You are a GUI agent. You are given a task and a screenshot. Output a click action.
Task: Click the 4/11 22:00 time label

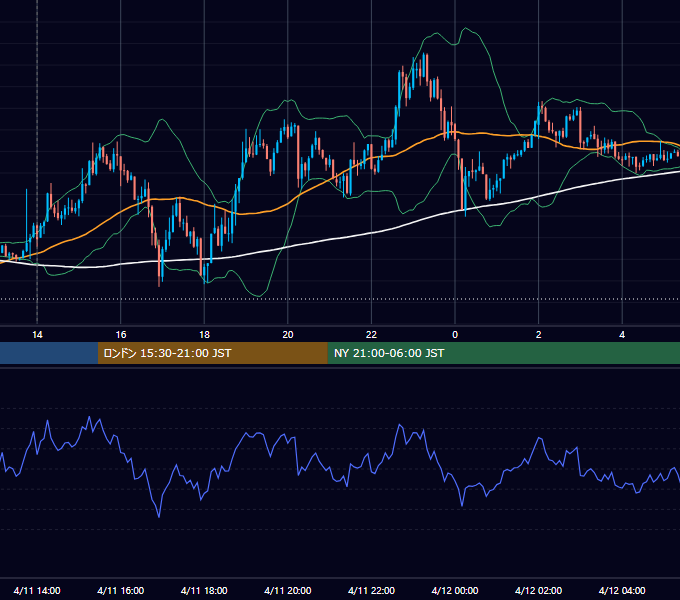(x=371, y=590)
